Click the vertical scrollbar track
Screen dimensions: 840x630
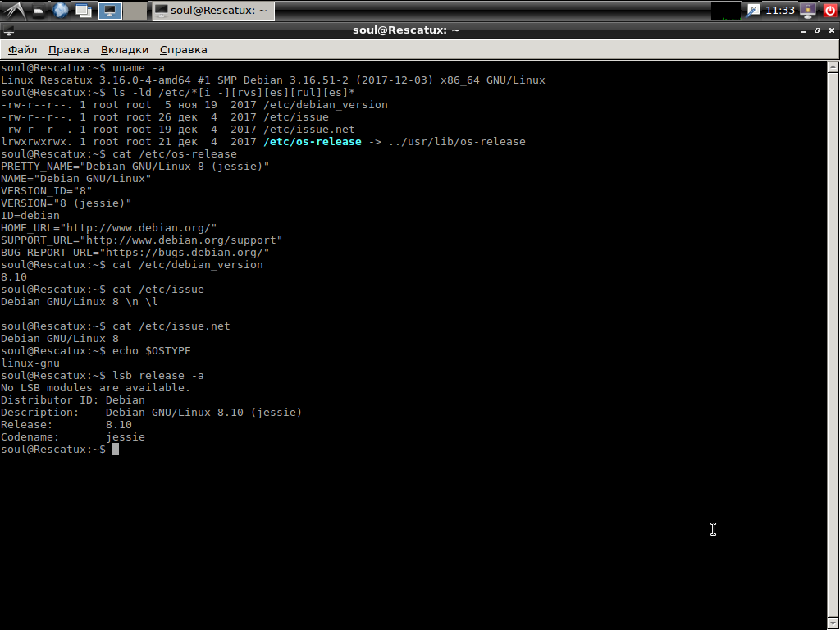coord(833,345)
